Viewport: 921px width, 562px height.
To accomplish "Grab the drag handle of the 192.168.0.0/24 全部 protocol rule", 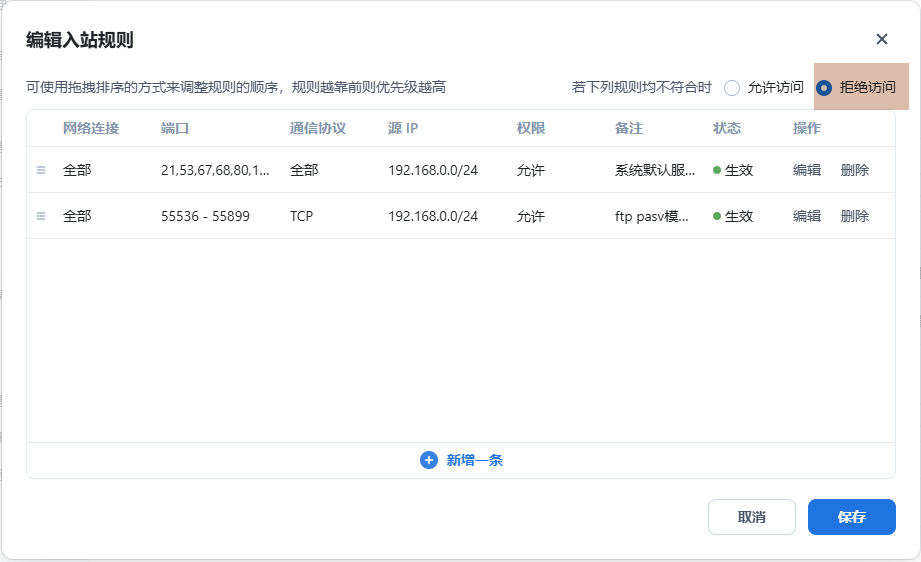I will [x=41, y=170].
